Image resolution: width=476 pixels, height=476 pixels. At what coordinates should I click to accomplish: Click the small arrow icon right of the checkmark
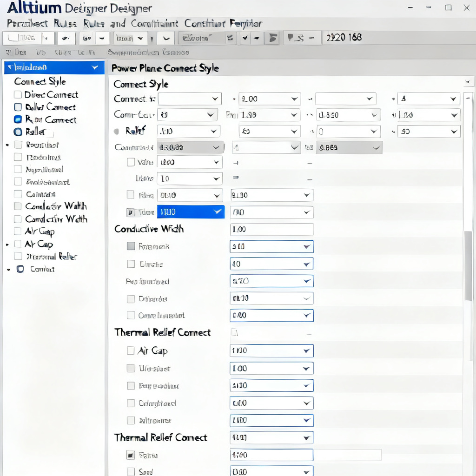point(257,38)
